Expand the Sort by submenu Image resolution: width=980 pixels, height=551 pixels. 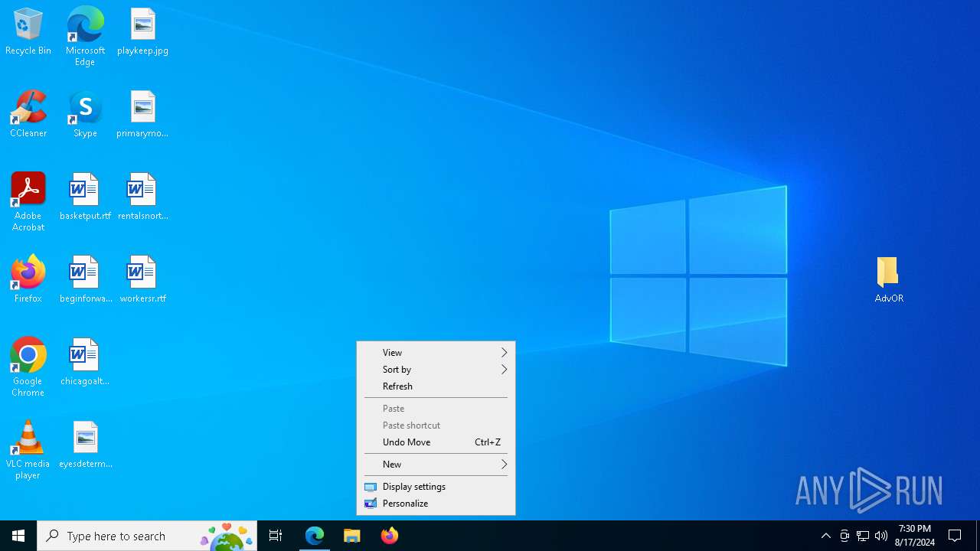(x=436, y=370)
